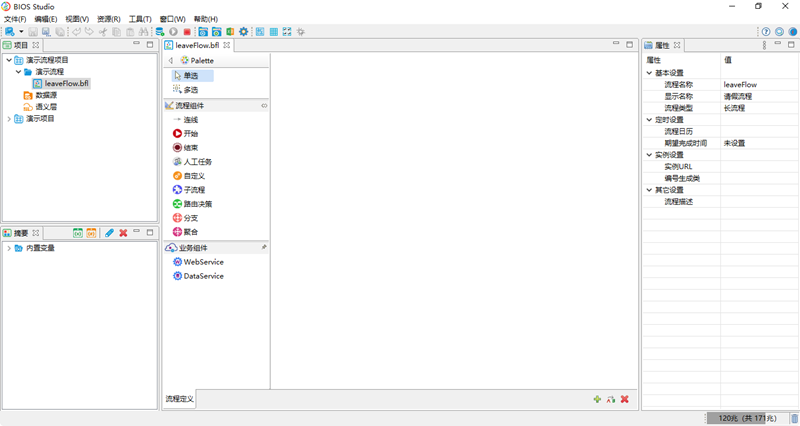The width and height of the screenshot is (800, 426).
Task: Select the 路由决策 palette component
Action: click(196, 203)
